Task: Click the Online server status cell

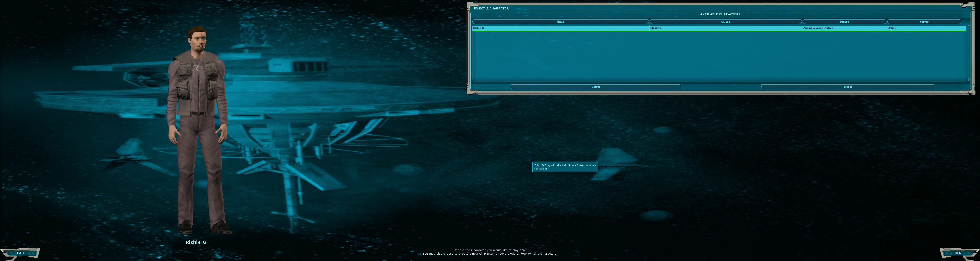Action: click(926, 28)
